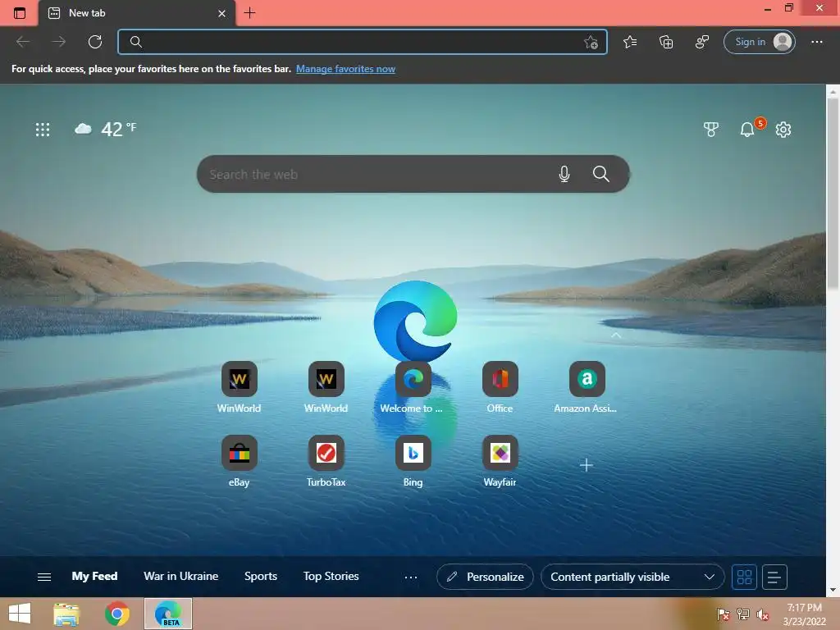Launch Chrome from the taskbar
The height and width of the screenshot is (630, 840).
116,614
